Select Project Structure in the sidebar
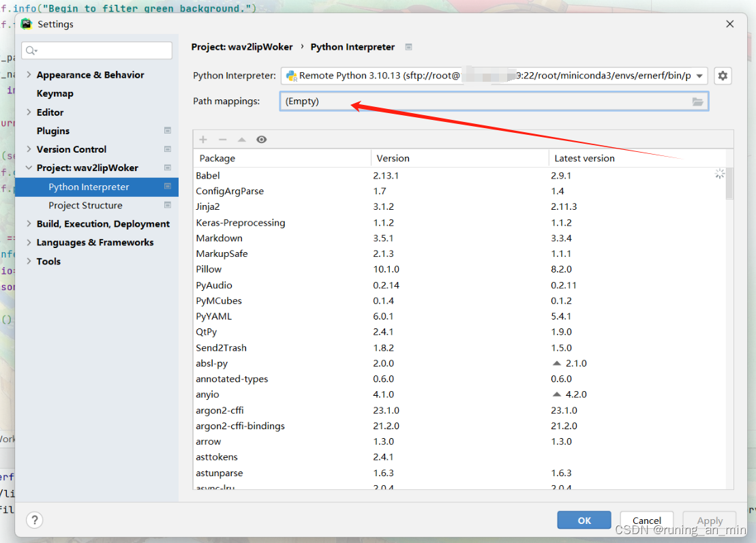The image size is (756, 543). pos(85,205)
